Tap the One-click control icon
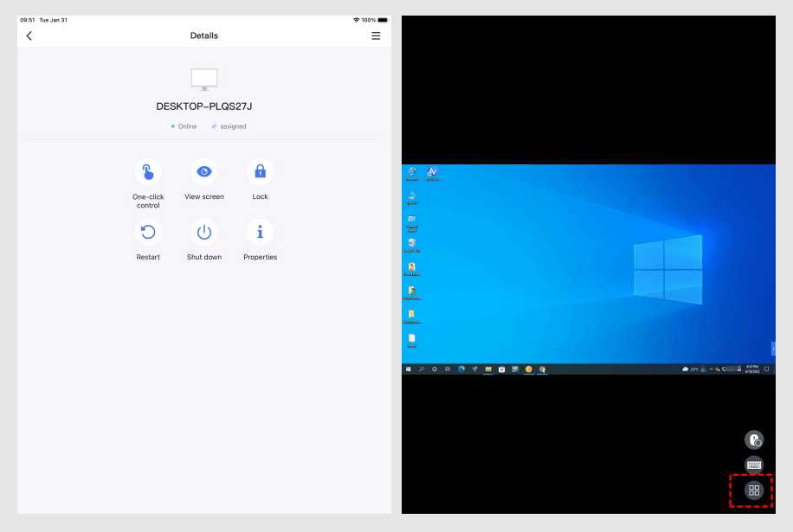Image resolution: width=793 pixels, height=532 pixels. [x=148, y=172]
